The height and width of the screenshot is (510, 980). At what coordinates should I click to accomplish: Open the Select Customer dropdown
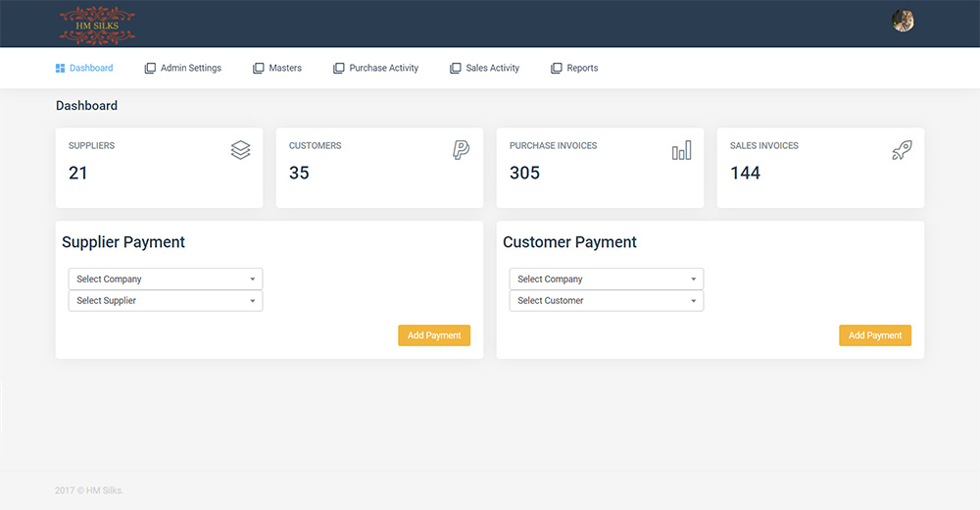(x=607, y=301)
